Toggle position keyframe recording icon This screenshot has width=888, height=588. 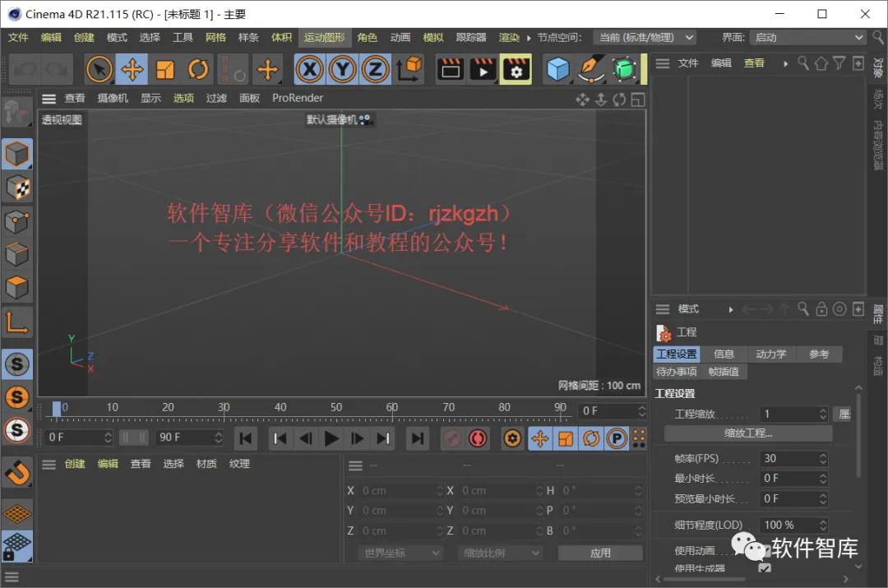coord(540,438)
